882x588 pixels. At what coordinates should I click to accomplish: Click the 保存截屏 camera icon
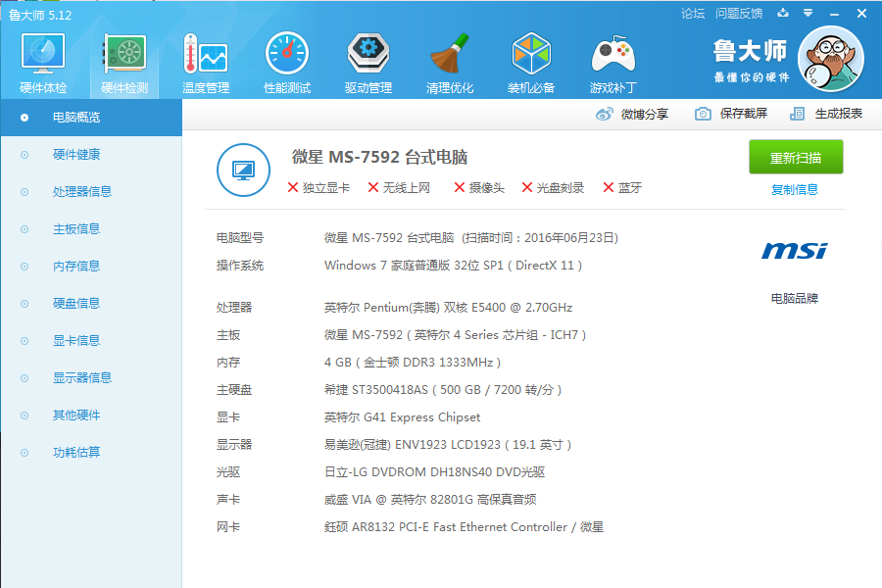(x=702, y=114)
